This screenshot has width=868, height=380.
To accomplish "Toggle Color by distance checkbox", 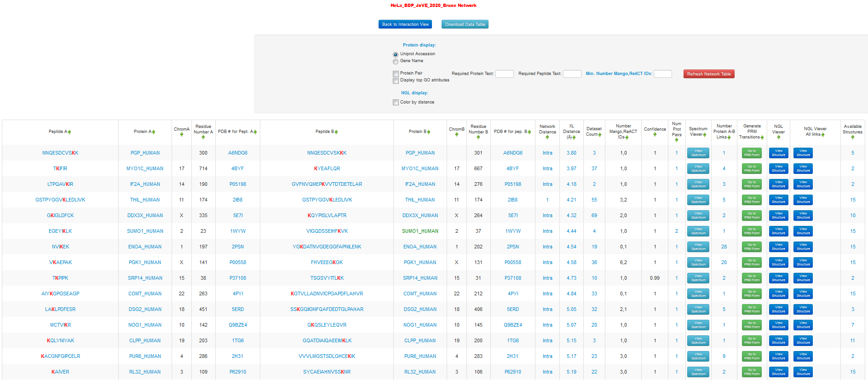I will (x=396, y=103).
